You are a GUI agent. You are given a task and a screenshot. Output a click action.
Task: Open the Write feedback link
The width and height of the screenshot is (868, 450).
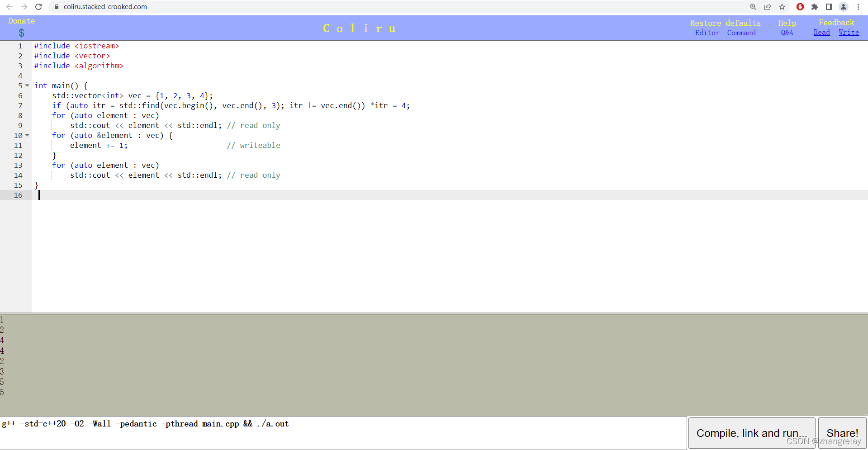(x=849, y=33)
